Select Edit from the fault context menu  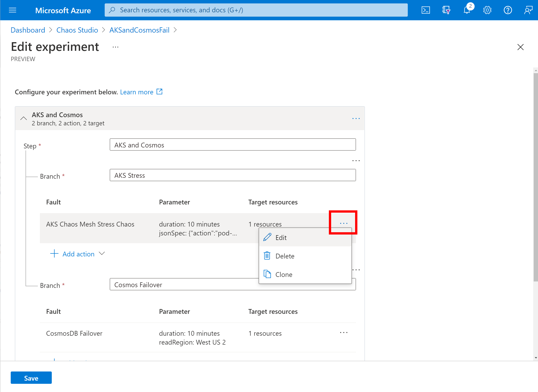tap(281, 237)
